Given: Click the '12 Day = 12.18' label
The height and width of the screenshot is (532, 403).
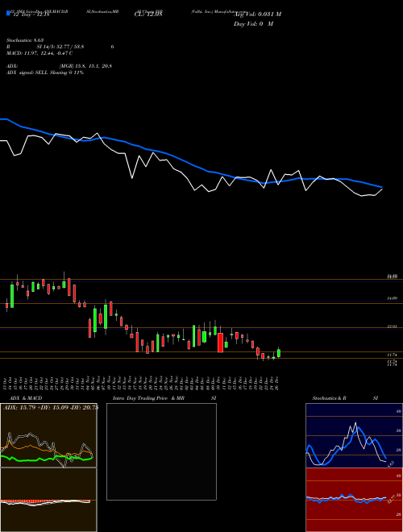Looking at the screenshot, I should (x=31, y=15).
